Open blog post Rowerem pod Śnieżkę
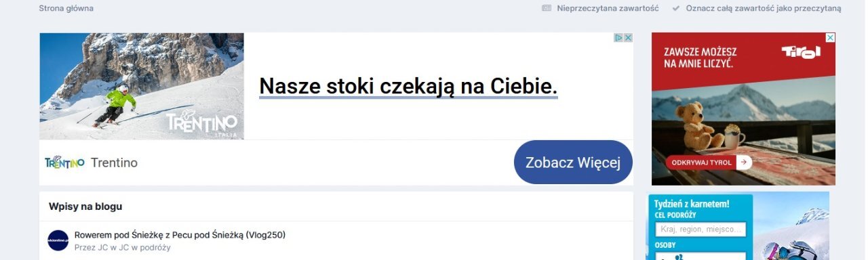 pos(180,235)
